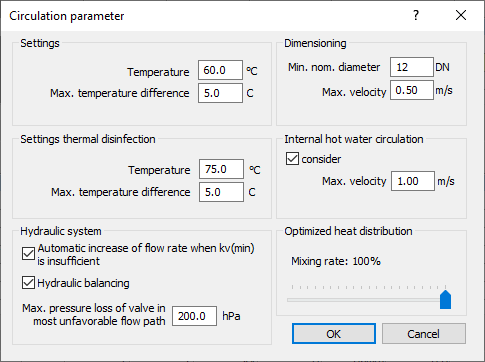The height and width of the screenshot is (362, 485).
Task: Click the Min. nom. diameter field
Action: (412, 67)
